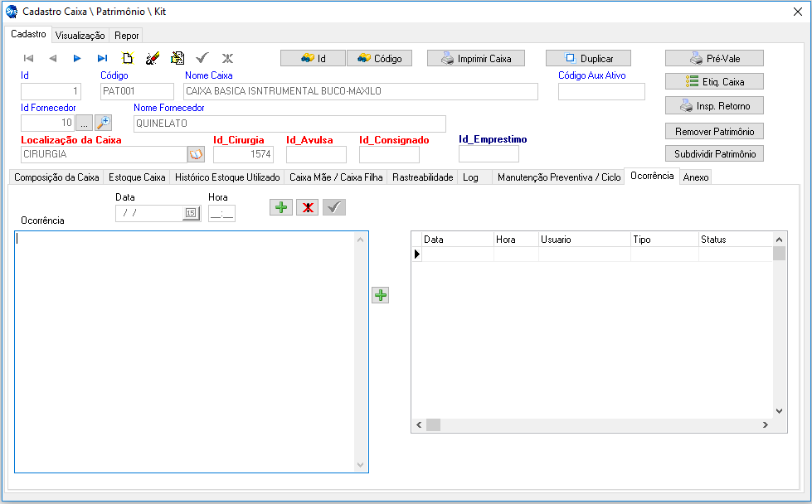Go to the next record

point(77,58)
